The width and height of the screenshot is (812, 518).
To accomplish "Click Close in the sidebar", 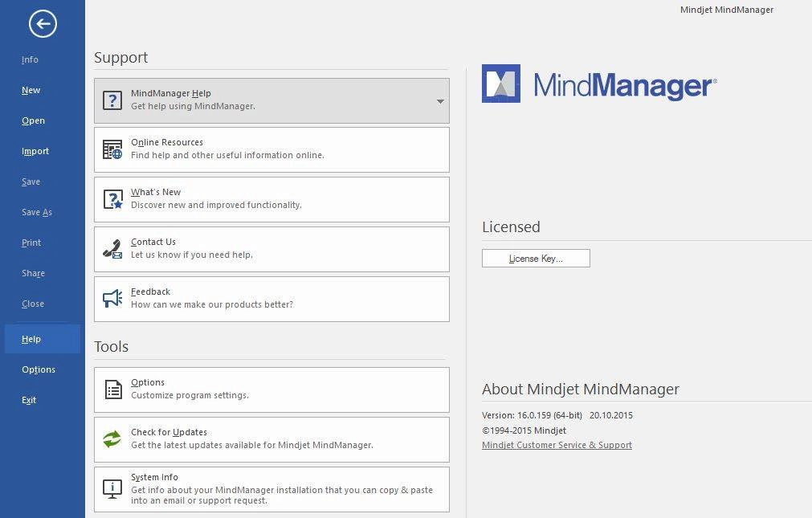I will pyautogui.click(x=33, y=304).
